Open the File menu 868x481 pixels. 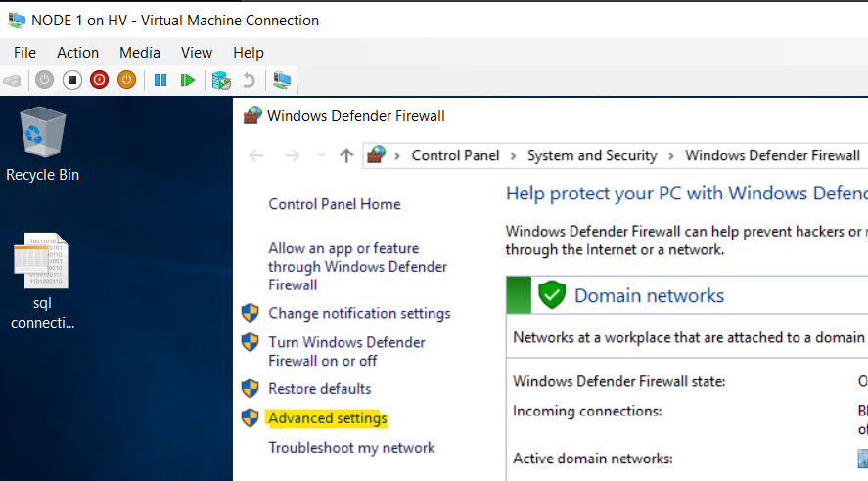click(24, 53)
